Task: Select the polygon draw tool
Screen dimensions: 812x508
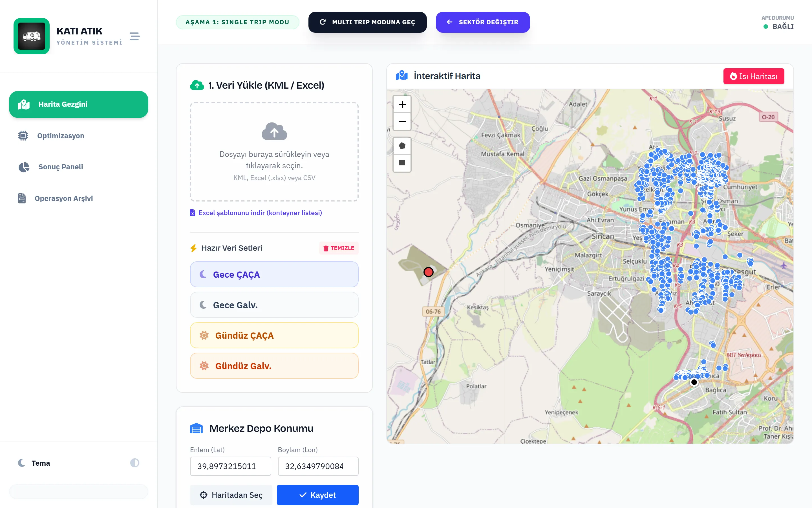Action: (402, 146)
